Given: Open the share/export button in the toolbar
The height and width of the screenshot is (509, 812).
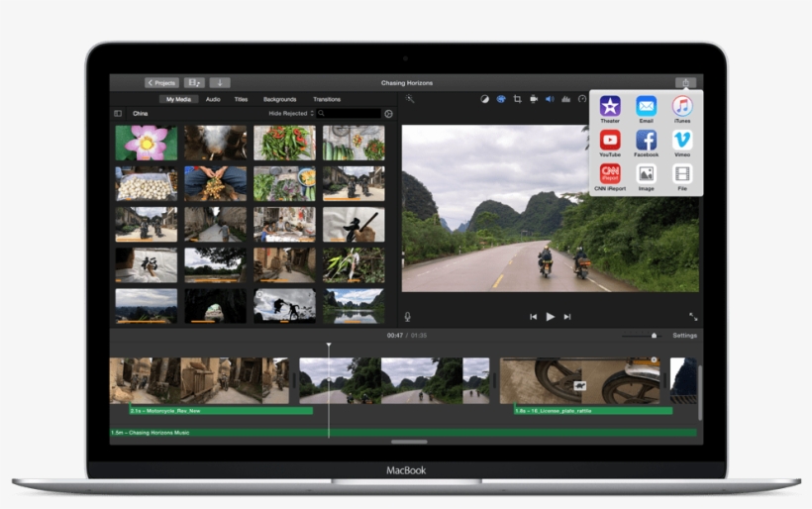Looking at the screenshot, I should click(x=685, y=83).
